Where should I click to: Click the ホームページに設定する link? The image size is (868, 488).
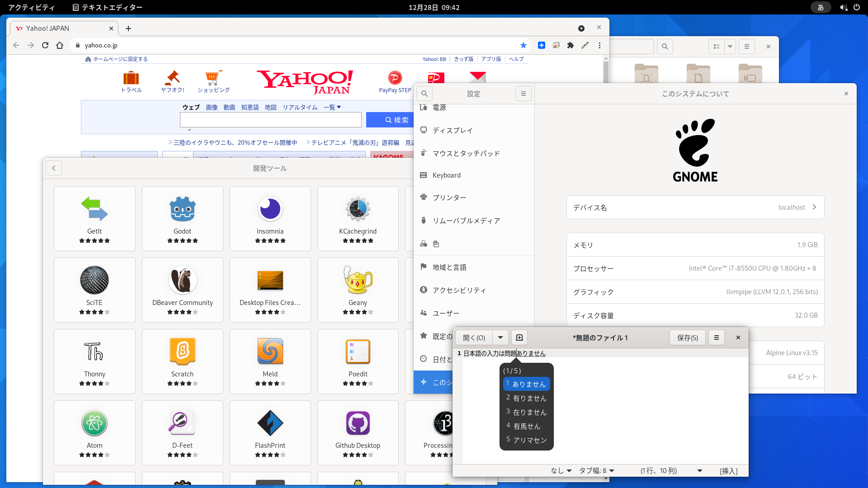[120, 59]
